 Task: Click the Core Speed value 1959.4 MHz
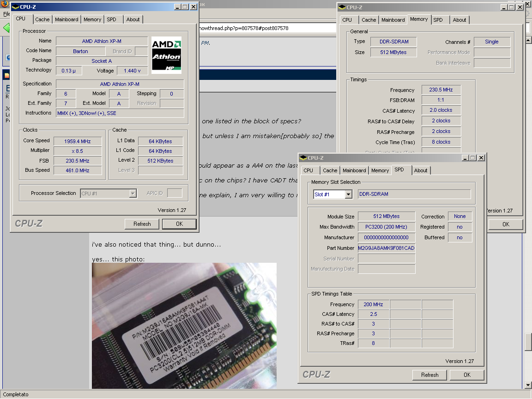(78, 141)
